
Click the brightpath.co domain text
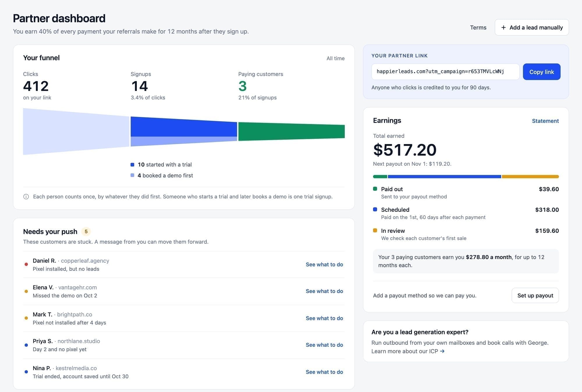click(x=74, y=315)
